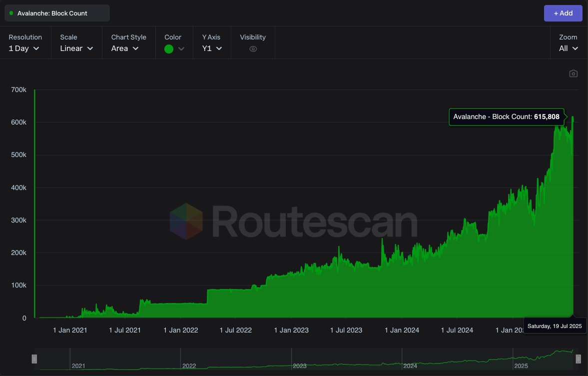
Task: Click the 1 Jul 2024 axis label
Action: (457, 330)
